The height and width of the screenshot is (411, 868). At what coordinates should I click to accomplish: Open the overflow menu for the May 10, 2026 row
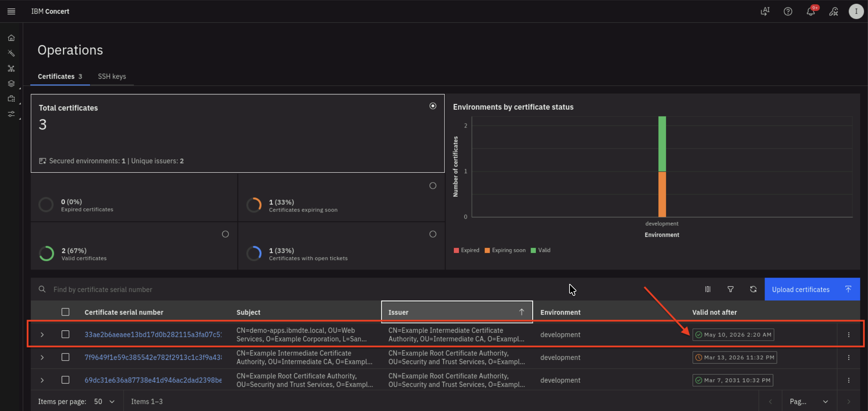[x=848, y=334]
